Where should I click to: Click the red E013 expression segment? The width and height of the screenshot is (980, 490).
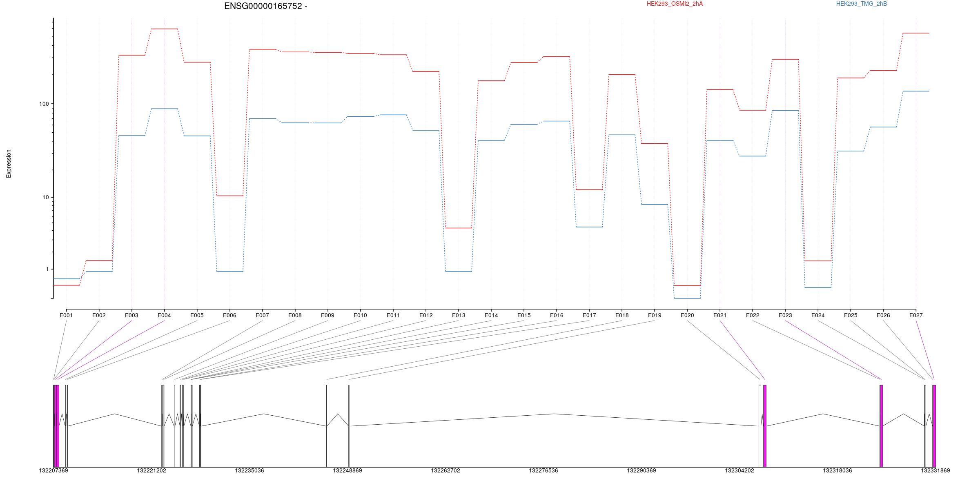459,228
